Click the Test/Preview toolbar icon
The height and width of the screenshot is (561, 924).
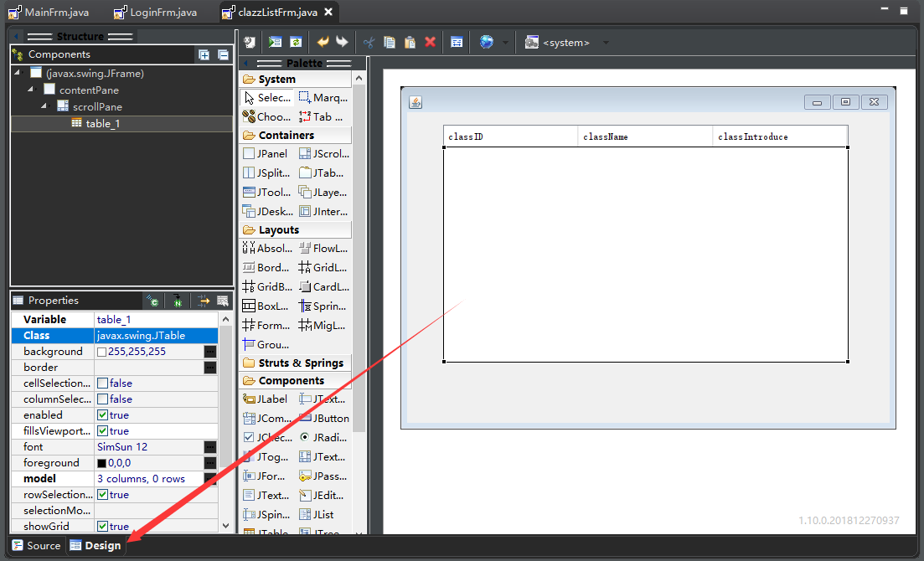[276, 42]
